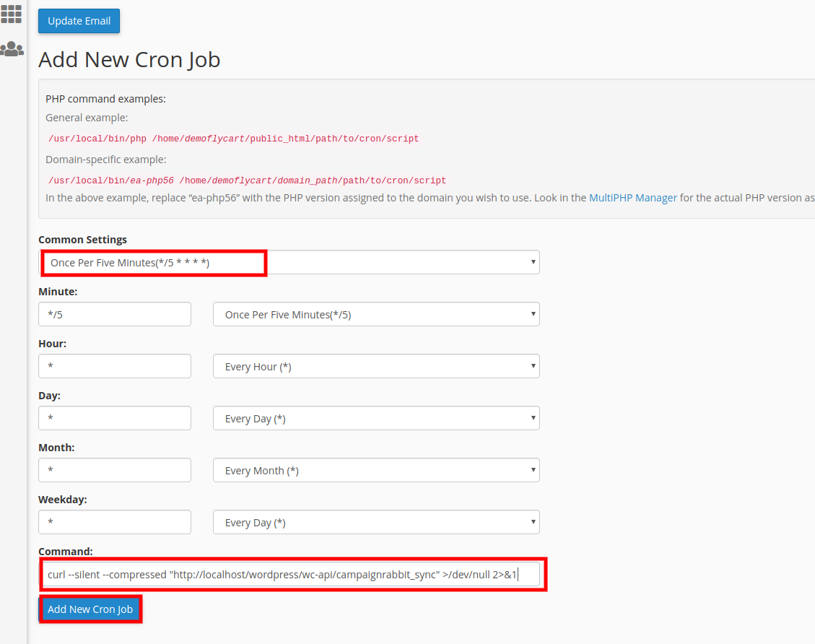Click the Day input field

[x=115, y=419]
